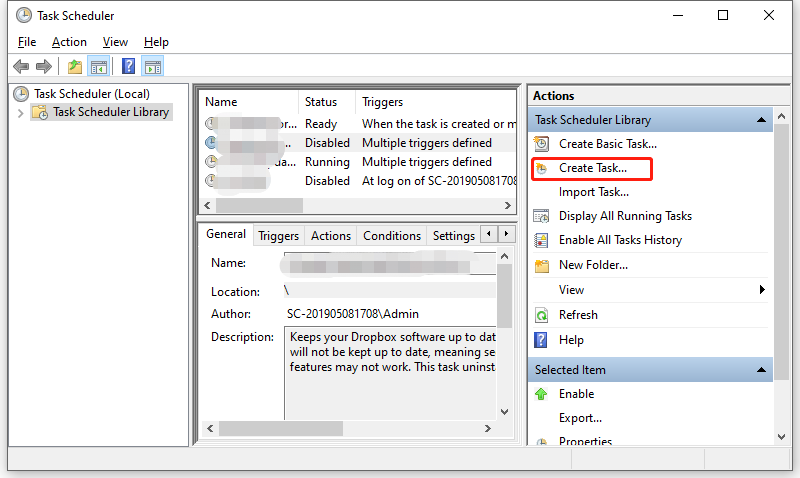Click the details pane vertical scrollbar down arrow

504,412
